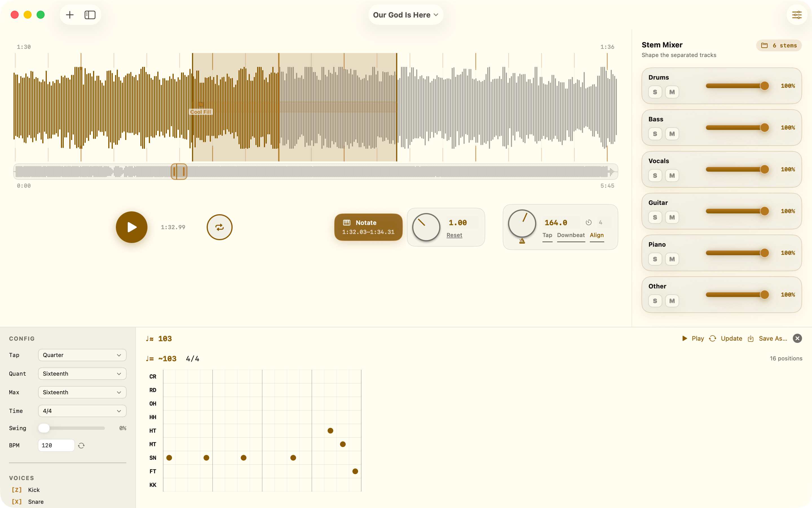Click the metronome icon under tempo knob
This screenshot has height=508, width=812.
522,241
